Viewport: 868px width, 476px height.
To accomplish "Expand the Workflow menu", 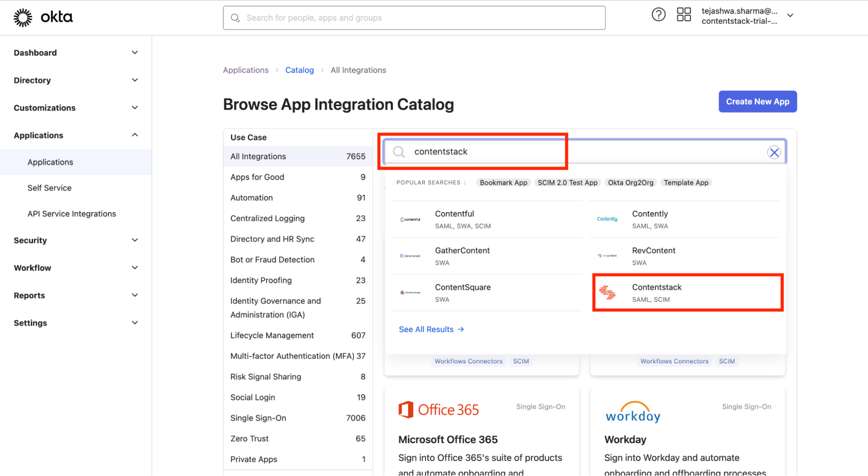I will [x=135, y=268].
